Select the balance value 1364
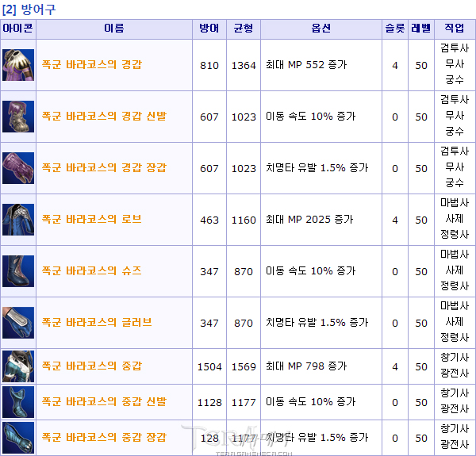 coord(244,66)
